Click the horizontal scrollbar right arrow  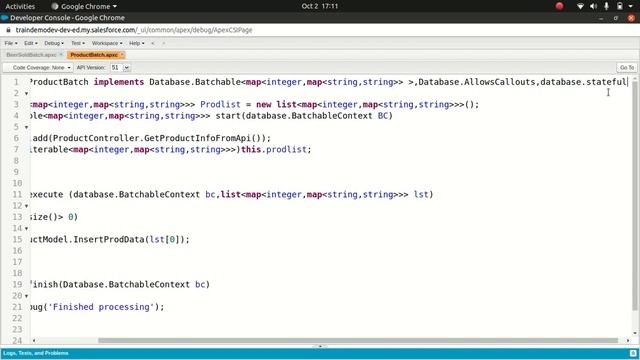628,340
